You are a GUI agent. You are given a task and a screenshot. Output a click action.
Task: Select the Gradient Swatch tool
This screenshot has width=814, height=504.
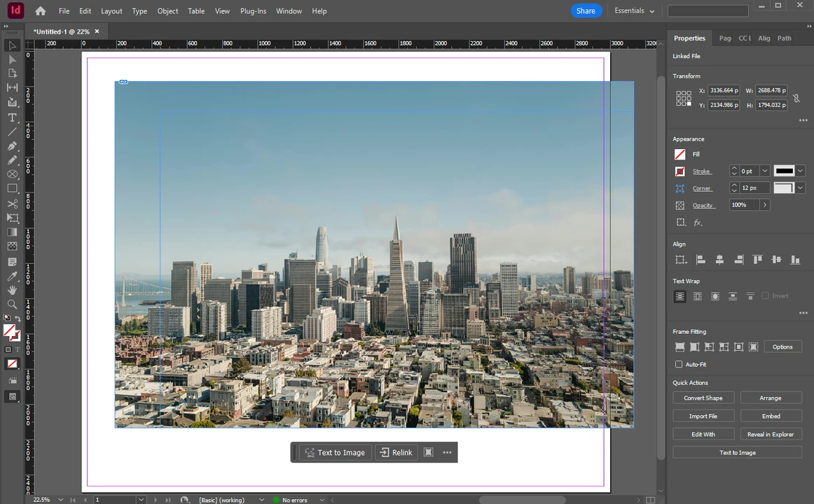point(13,232)
